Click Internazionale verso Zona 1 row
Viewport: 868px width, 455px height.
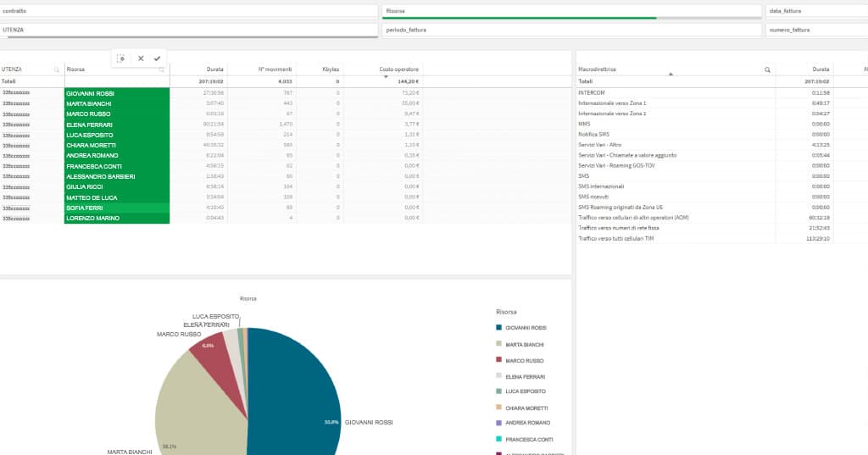click(x=722, y=103)
